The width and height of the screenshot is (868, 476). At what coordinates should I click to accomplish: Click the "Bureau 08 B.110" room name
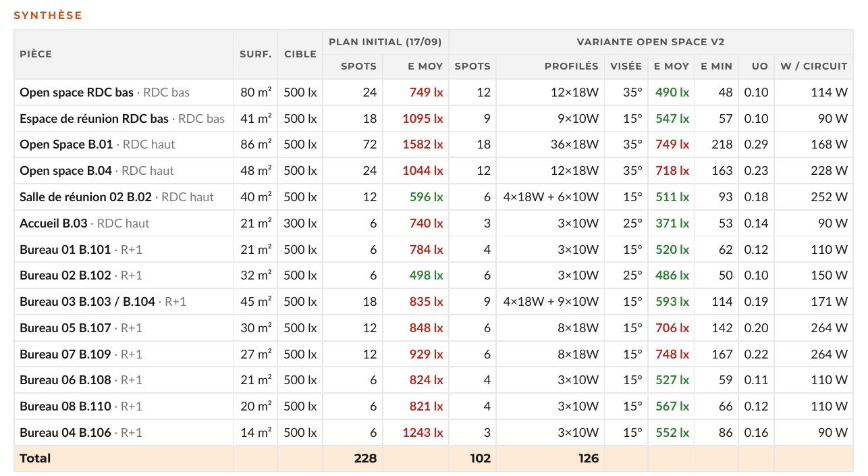[65, 406]
